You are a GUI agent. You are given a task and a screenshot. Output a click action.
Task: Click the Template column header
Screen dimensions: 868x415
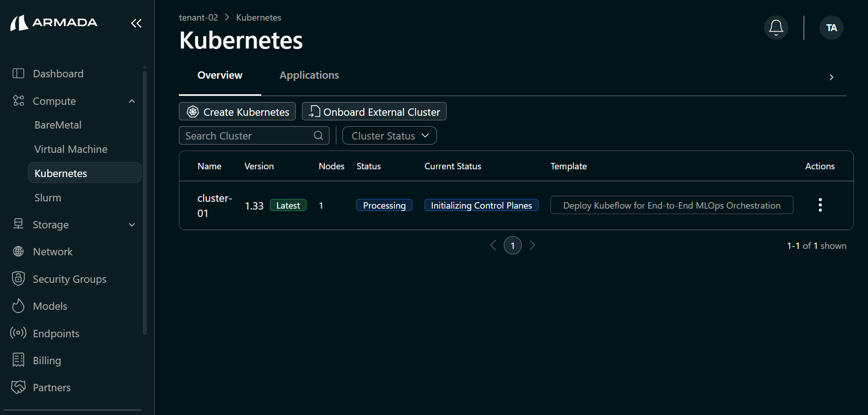pyautogui.click(x=569, y=166)
